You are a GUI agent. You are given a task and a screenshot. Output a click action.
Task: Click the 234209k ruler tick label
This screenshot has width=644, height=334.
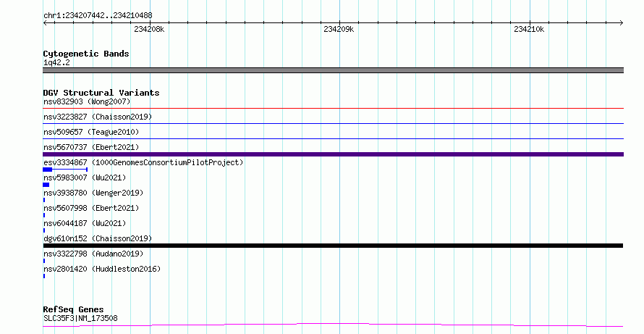pyautogui.click(x=339, y=29)
